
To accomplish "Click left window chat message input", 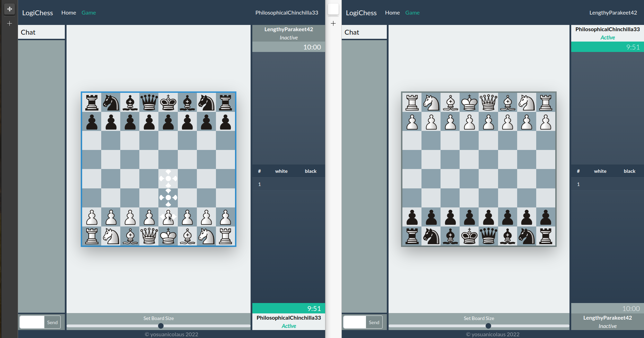I will coord(32,322).
